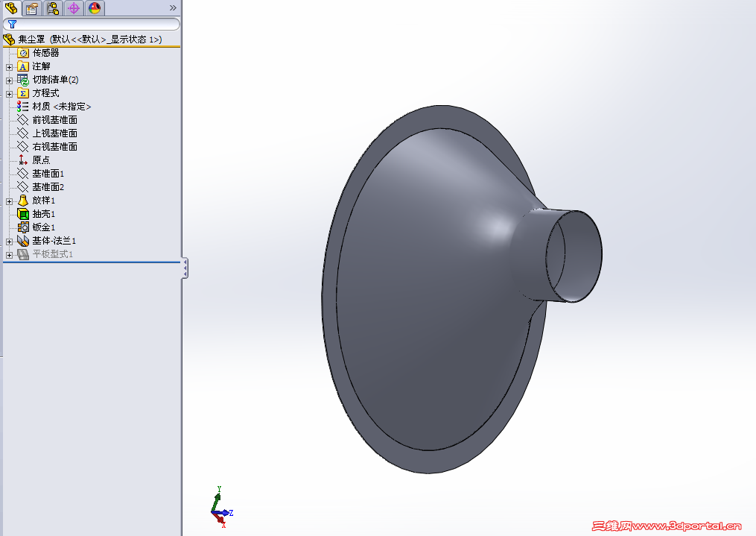Expand the 切割清单(2) cut list node
This screenshot has height=536, width=756.
click(8, 79)
